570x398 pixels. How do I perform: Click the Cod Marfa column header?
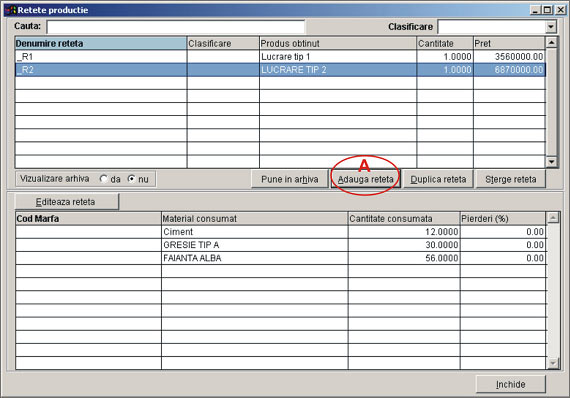pos(88,218)
